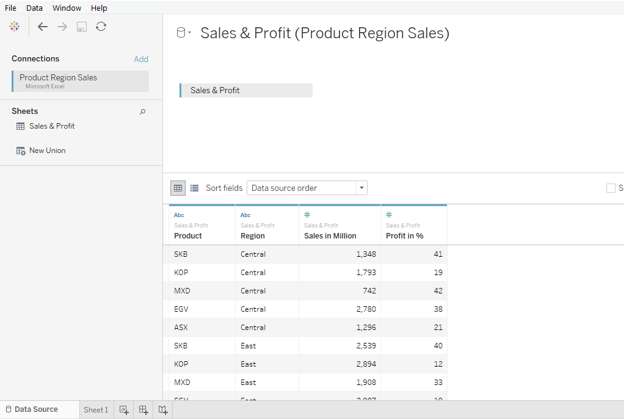The height and width of the screenshot is (419, 625).
Task: Go forward with the right arrow icon
Action: [x=62, y=27]
